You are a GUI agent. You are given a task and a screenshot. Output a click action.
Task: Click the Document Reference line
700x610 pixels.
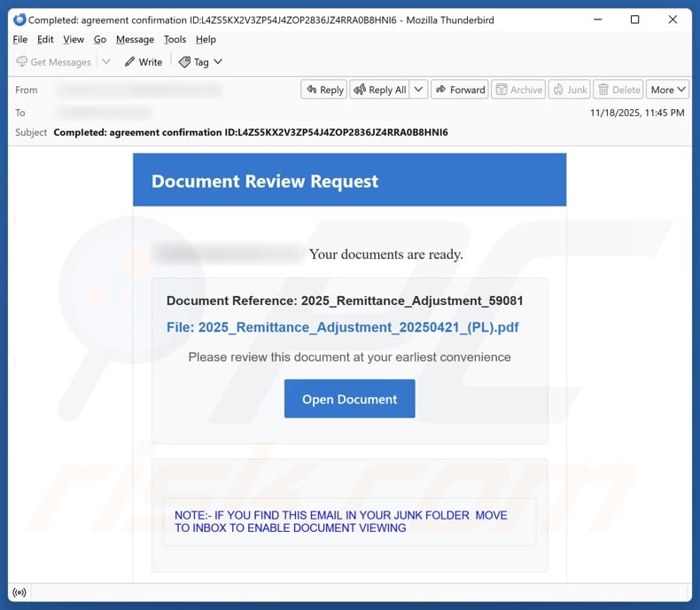click(x=345, y=301)
